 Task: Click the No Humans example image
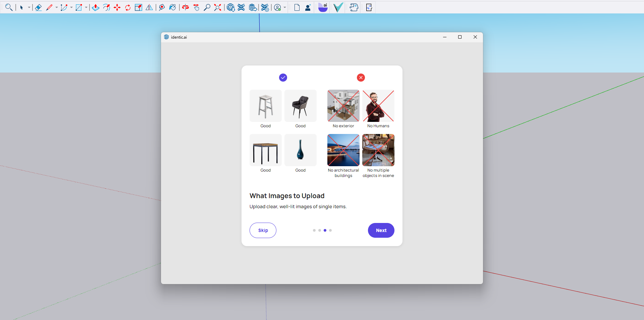click(x=378, y=106)
